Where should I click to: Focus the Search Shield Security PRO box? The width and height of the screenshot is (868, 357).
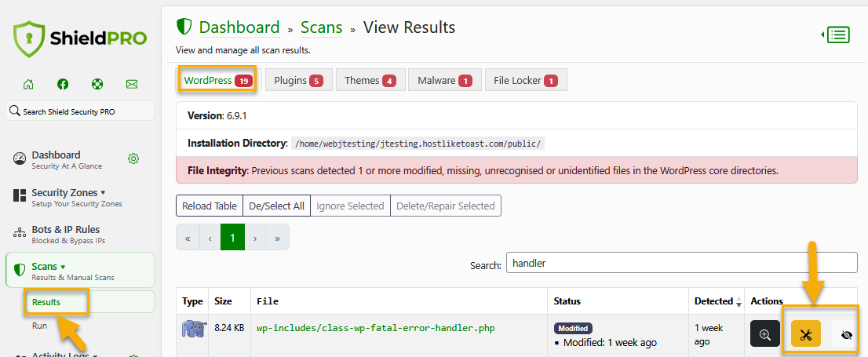tap(80, 111)
